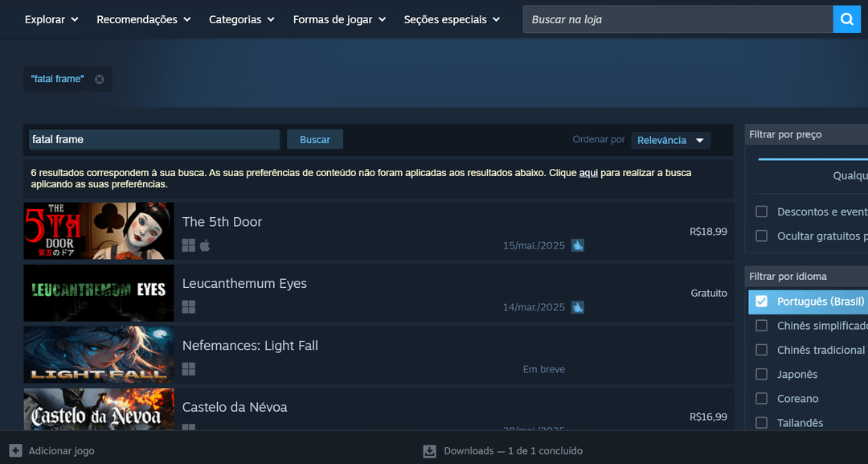Check the Descontos e eventos filter
Viewport: 868px width, 464px height.
[762, 211]
